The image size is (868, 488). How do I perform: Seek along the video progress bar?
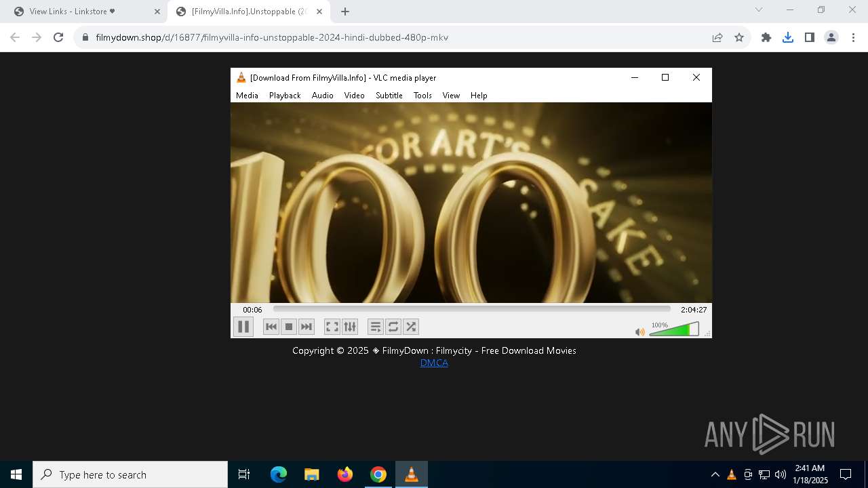(472, 309)
